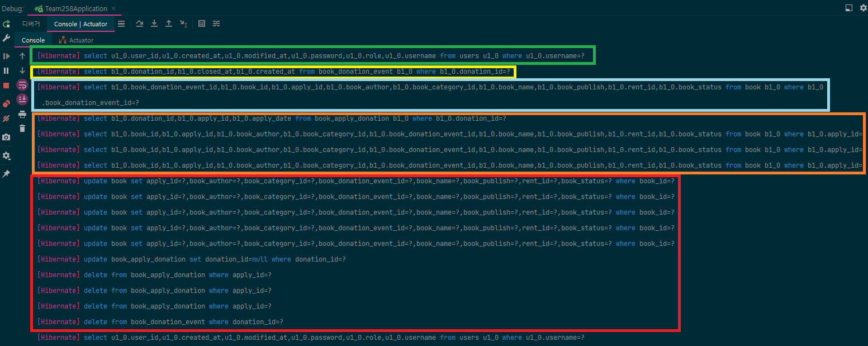Click the trace current stream chain icon
Screen dimensions: 868x346
(216, 23)
